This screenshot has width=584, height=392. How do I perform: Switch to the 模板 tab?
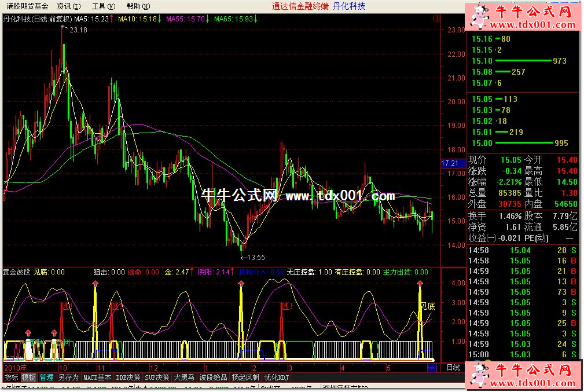pyautogui.click(x=28, y=378)
